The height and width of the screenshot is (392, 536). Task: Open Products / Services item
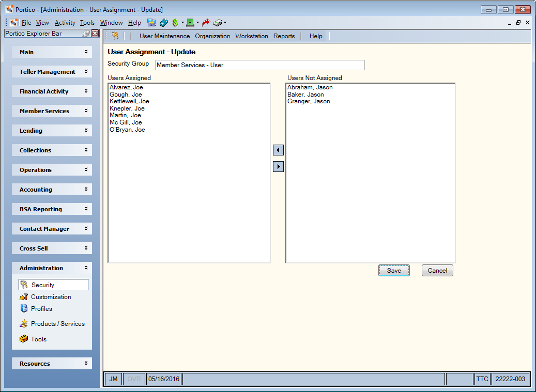(x=57, y=324)
